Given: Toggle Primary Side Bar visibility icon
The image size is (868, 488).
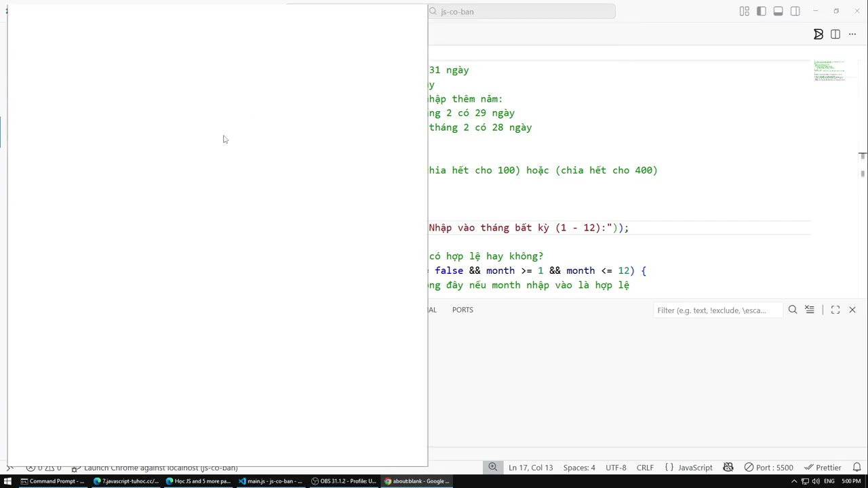Looking at the screenshot, I should 762,12.
